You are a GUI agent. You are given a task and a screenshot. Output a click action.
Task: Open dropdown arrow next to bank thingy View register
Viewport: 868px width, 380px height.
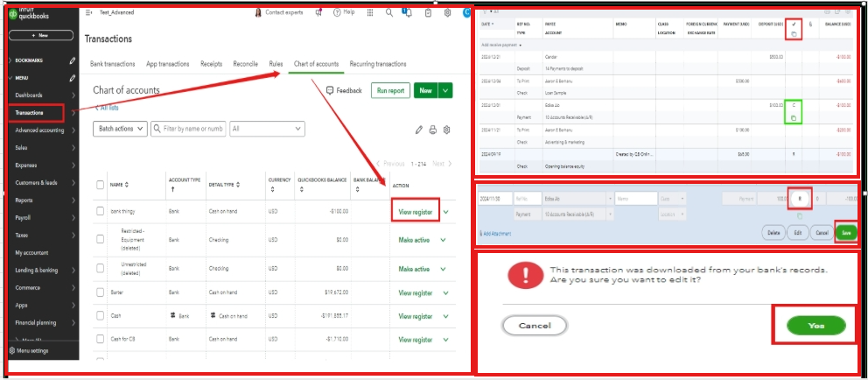(x=445, y=212)
